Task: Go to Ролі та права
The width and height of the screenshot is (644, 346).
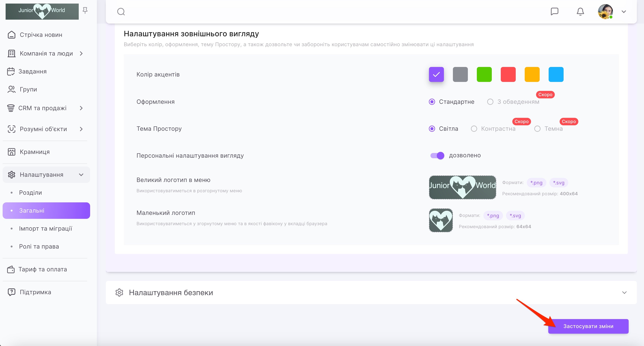Action: (x=39, y=247)
